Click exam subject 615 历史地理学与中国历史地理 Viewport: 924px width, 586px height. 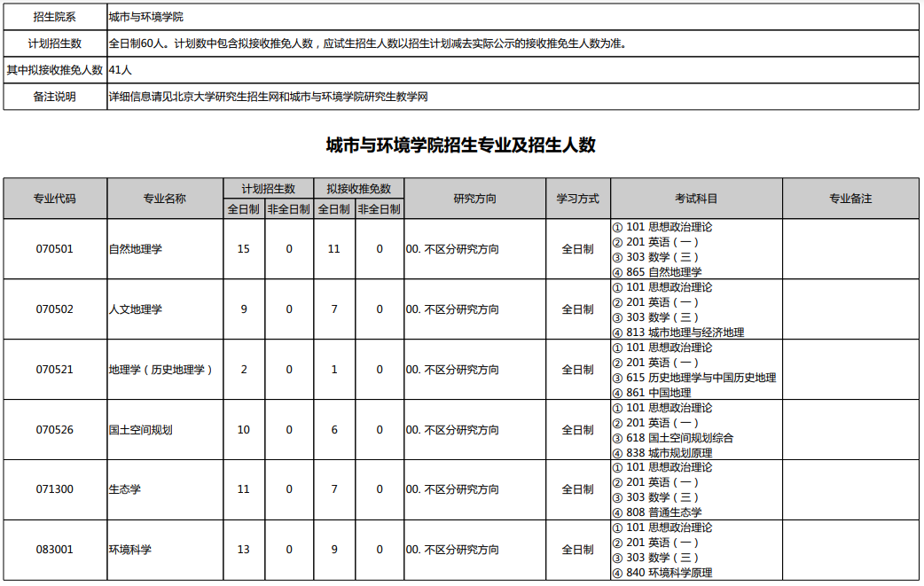click(x=694, y=378)
